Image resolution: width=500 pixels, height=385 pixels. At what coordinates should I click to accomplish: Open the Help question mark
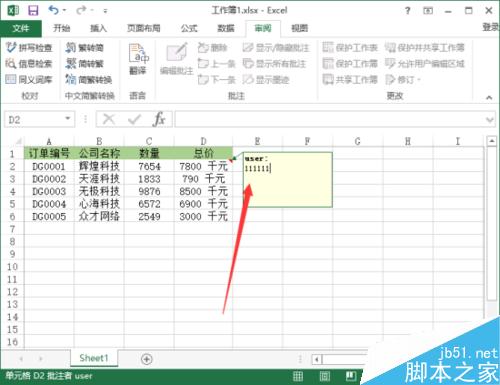(407, 11)
